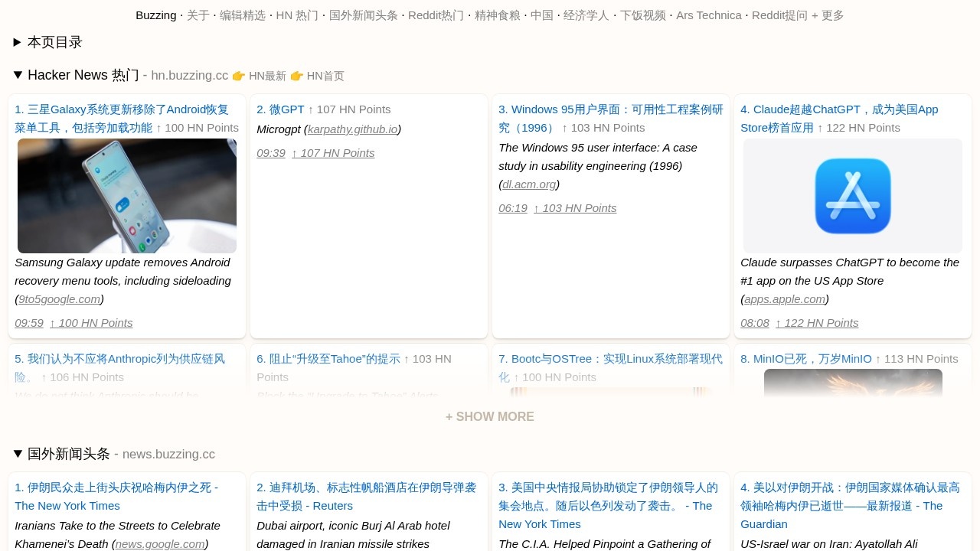Click the ↑ 122 HN Points link
This screenshot has width=980, height=551.
(816, 323)
